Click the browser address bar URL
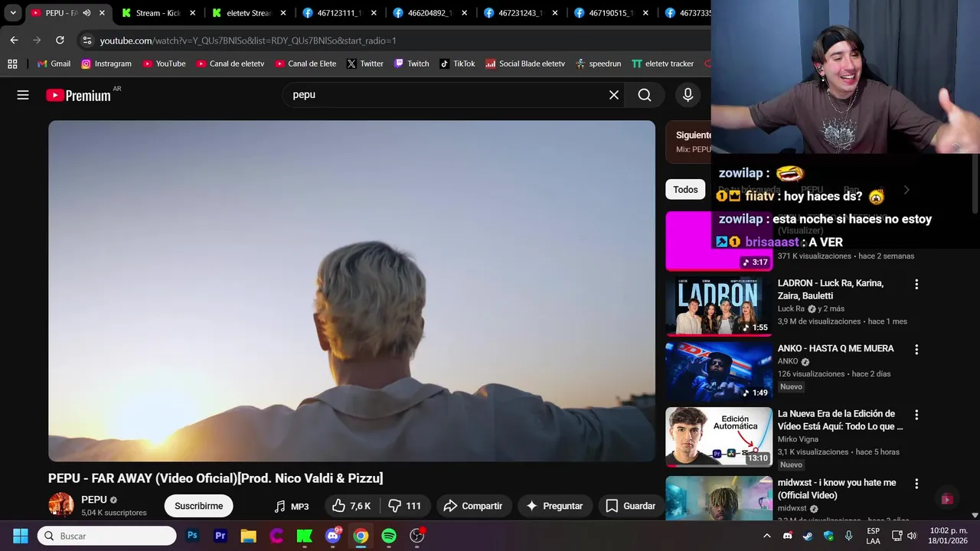The height and width of the screenshot is (551, 980). click(248, 40)
